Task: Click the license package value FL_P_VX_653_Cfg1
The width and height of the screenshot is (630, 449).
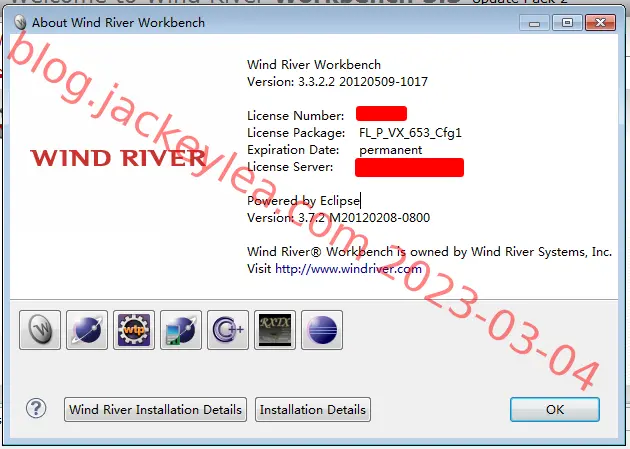Action: click(410, 133)
